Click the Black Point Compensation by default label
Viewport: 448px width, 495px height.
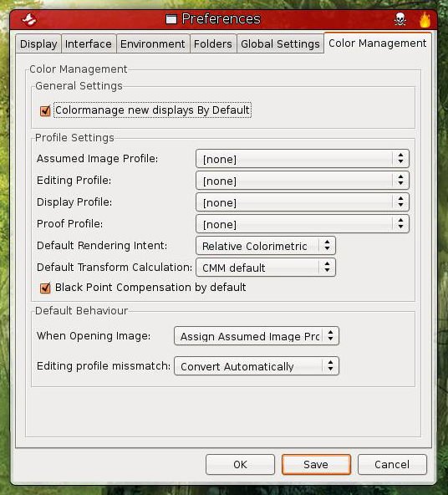[x=150, y=288]
